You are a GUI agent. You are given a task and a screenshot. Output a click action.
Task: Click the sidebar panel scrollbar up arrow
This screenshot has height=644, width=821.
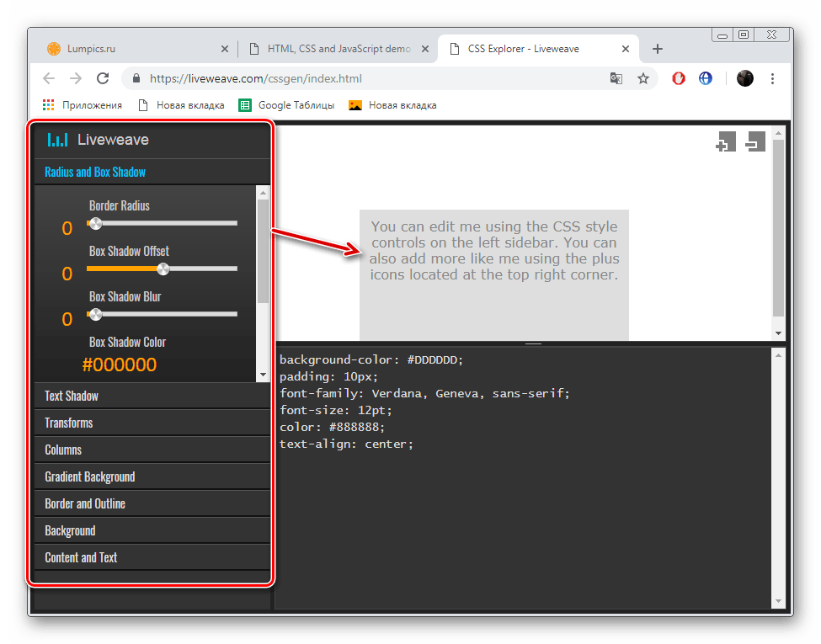[263, 193]
